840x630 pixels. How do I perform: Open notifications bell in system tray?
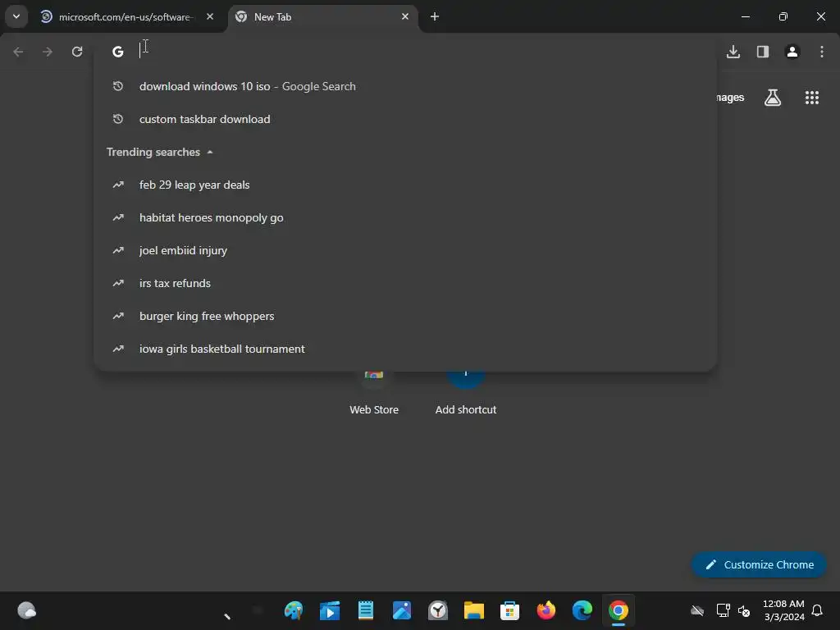pos(817,610)
